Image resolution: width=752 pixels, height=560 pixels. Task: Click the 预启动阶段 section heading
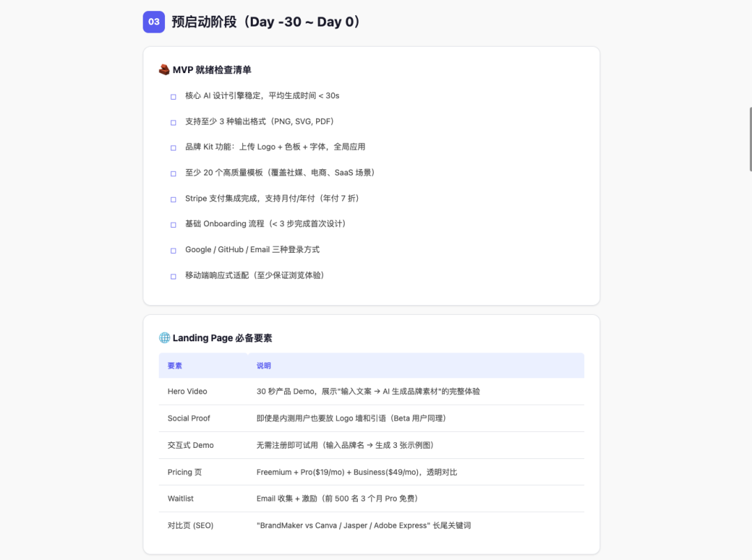266,22
